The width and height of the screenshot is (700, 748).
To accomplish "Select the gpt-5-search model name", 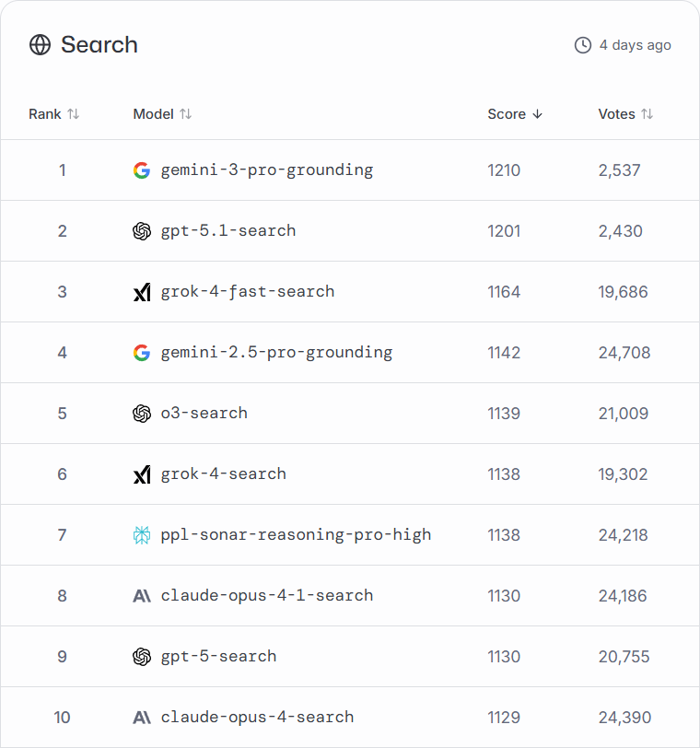I will point(218,657).
